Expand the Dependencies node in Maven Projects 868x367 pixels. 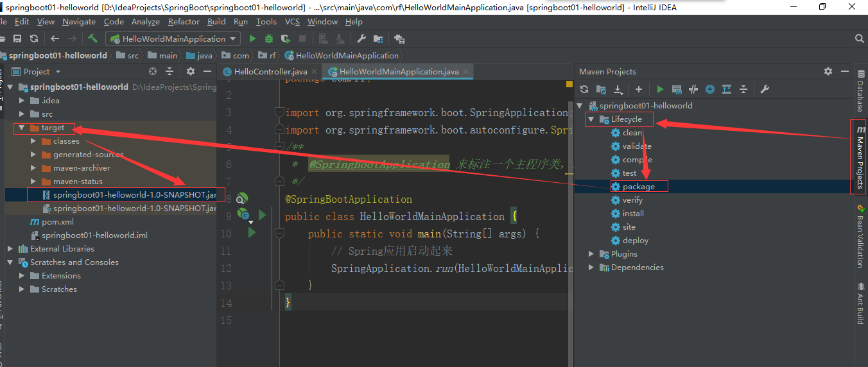(x=592, y=268)
